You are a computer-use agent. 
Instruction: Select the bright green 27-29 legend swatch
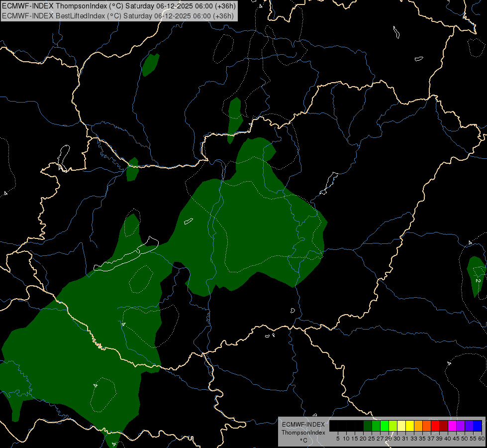385,426
